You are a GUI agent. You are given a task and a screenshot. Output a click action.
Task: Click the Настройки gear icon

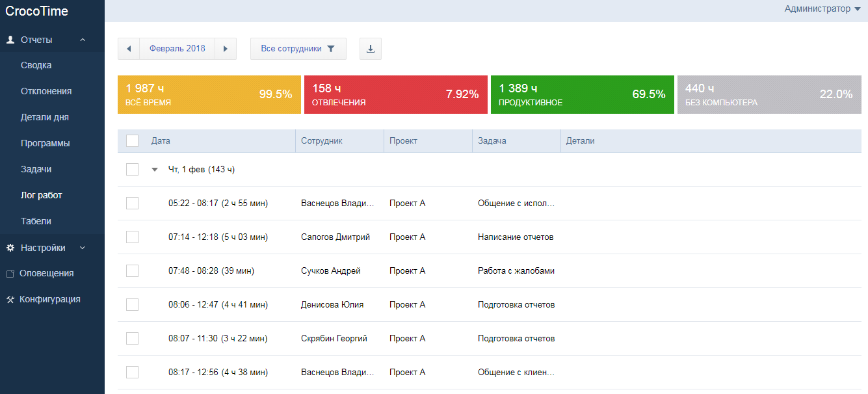[x=10, y=248]
